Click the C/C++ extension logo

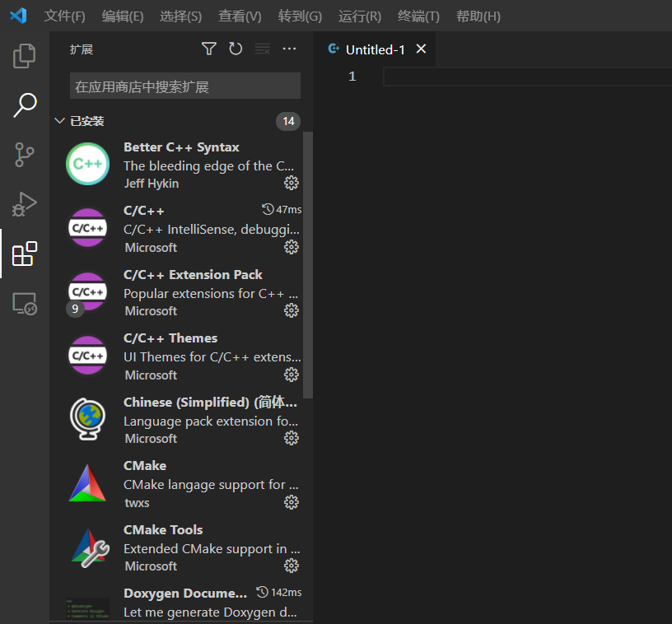88,228
